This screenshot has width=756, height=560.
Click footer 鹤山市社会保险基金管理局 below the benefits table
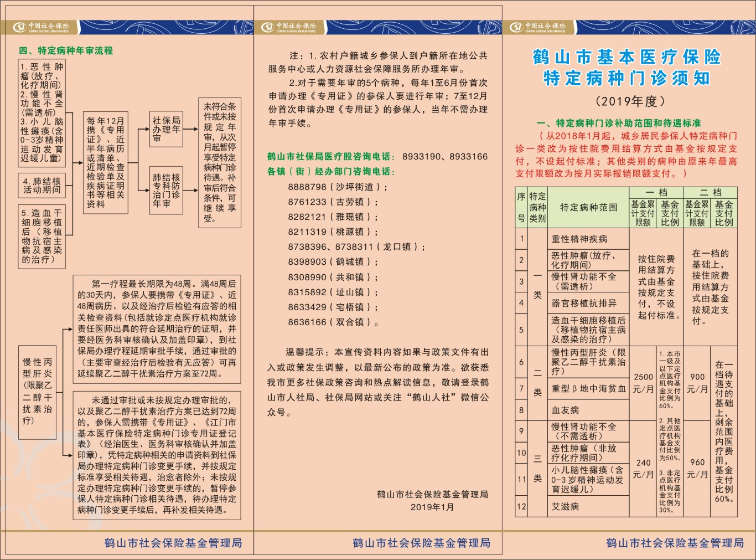click(x=675, y=543)
